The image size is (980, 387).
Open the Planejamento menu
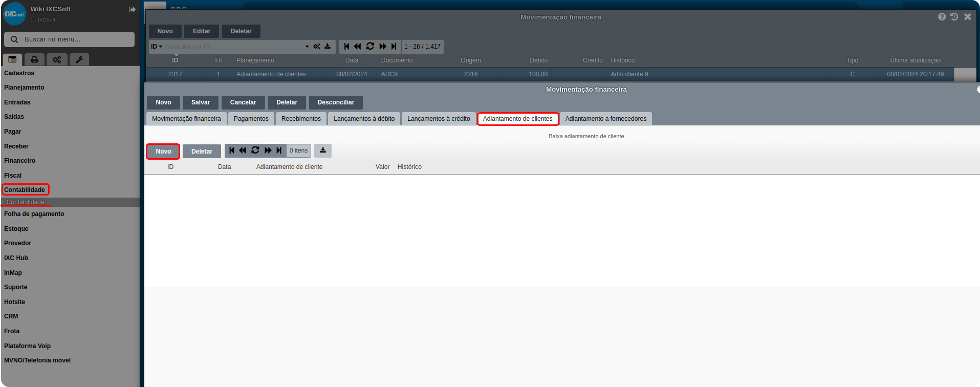[24, 88]
